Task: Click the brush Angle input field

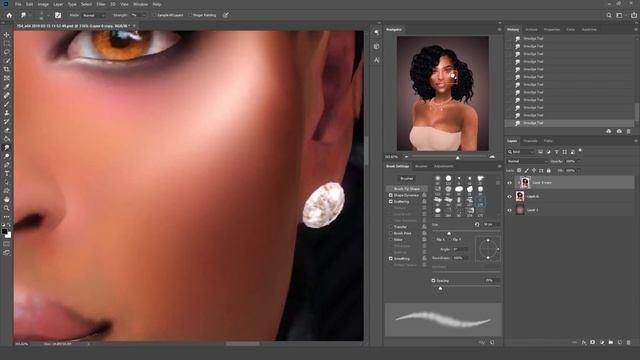Action: point(460,249)
